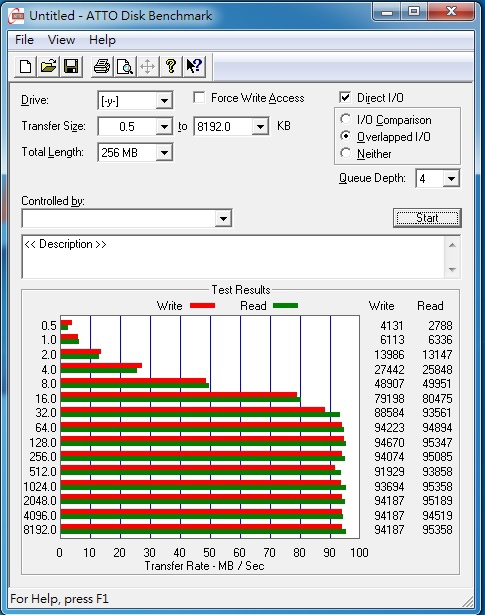Click the 128.0 transfer size row label
Image resolution: width=485 pixels, height=615 pixels.
(x=43, y=443)
